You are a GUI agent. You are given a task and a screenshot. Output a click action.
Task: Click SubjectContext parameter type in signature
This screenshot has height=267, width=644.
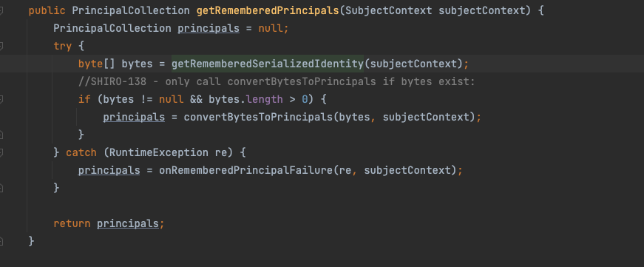[x=388, y=10]
